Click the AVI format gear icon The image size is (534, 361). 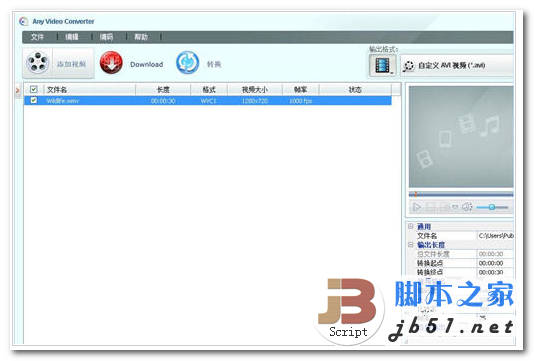click(x=408, y=66)
